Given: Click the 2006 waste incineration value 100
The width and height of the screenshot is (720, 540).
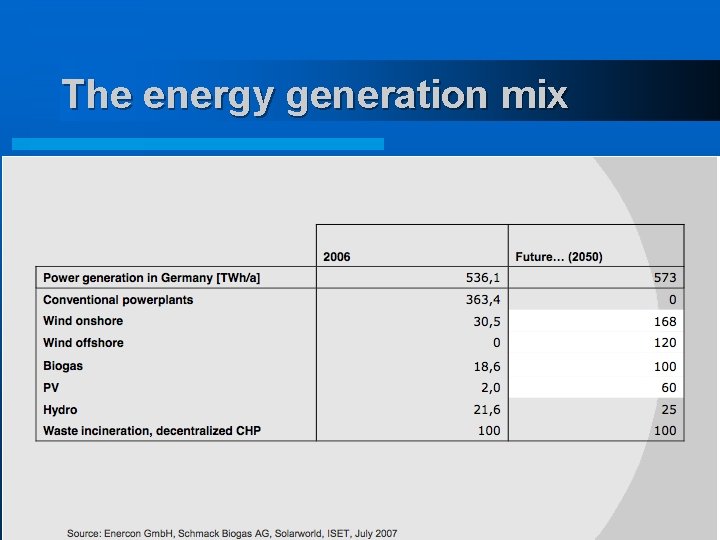Looking at the screenshot, I should point(489,431).
